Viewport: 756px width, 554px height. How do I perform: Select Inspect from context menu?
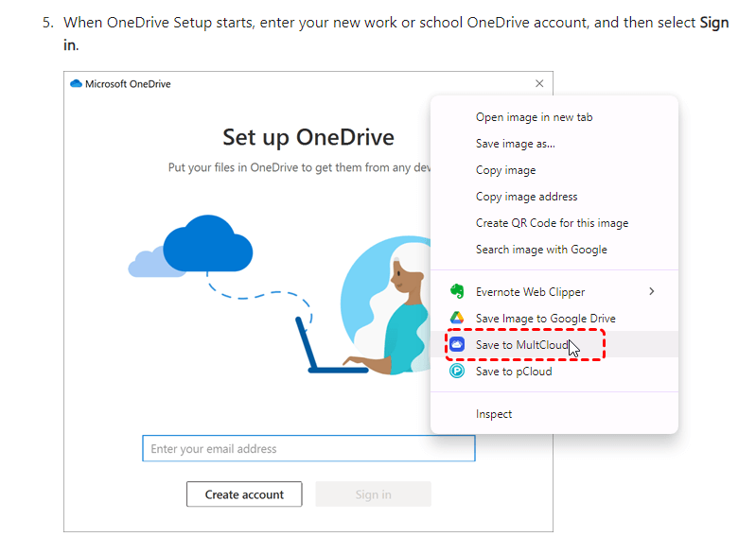point(554,414)
